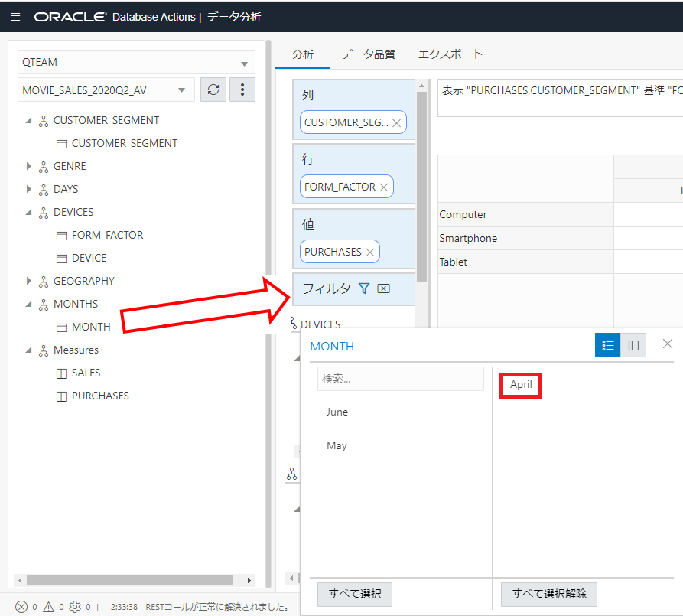Click the 検索 search field
The width and height of the screenshot is (683, 616).
pyautogui.click(x=400, y=379)
